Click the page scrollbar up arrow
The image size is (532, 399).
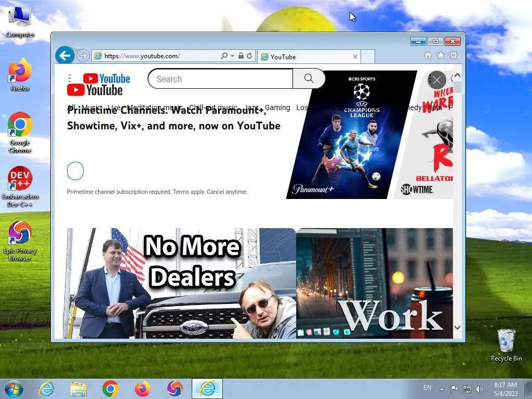[457, 75]
